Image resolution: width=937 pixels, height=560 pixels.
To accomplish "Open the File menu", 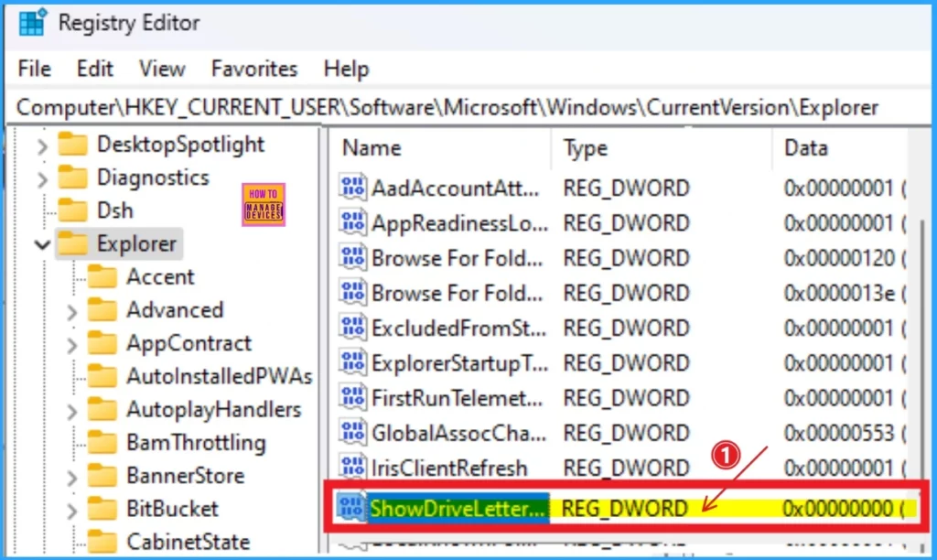I will 34,69.
